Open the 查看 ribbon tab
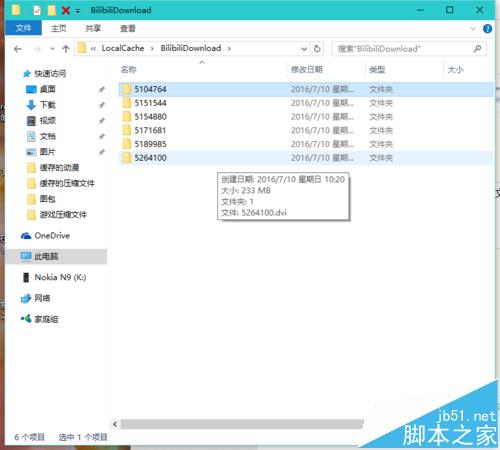This screenshot has height=450, width=500. pyautogui.click(x=128, y=28)
